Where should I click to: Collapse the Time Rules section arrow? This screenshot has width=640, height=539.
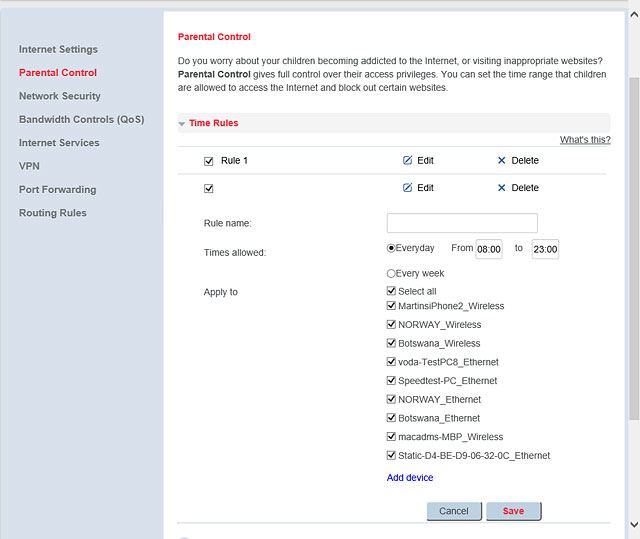point(182,124)
